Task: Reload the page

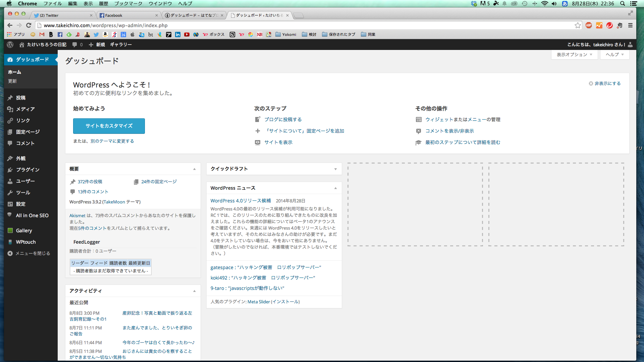Action: coord(29,25)
